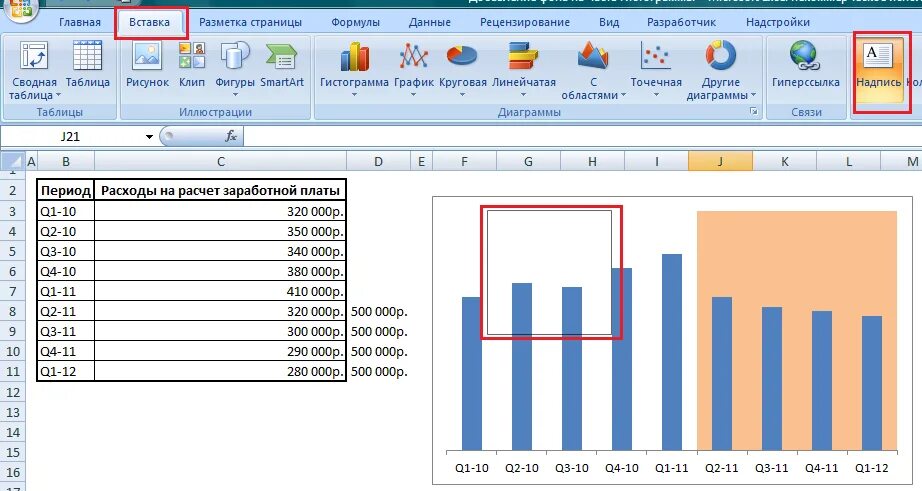Select the Q2-11 blue bar on orange
This screenshot has height=491, width=922.
[x=721, y=373]
